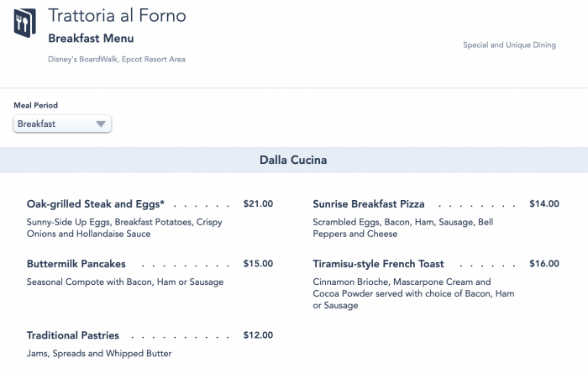This screenshot has height=374, width=588.
Task: Pick the Tiramisu-style French Toast item
Action: coord(379,264)
